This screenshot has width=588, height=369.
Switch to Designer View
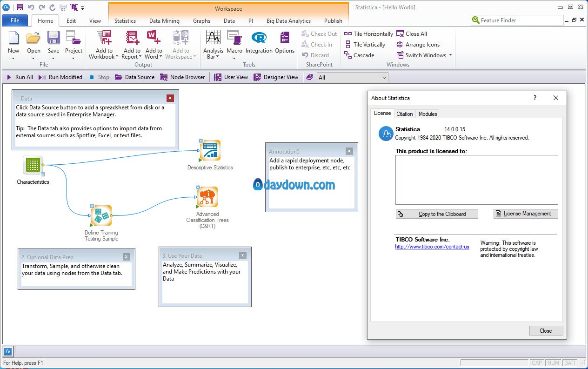pyautogui.click(x=276, y=77)
